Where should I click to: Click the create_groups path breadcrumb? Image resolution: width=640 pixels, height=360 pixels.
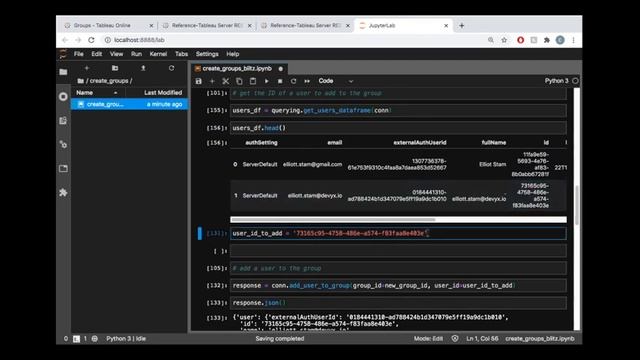point(109,81)
